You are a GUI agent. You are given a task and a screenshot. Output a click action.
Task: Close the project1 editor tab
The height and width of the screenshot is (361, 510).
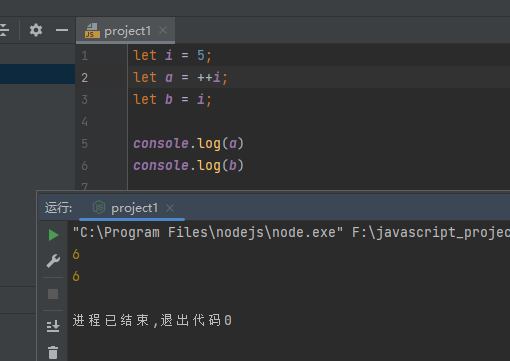[163, 30]
